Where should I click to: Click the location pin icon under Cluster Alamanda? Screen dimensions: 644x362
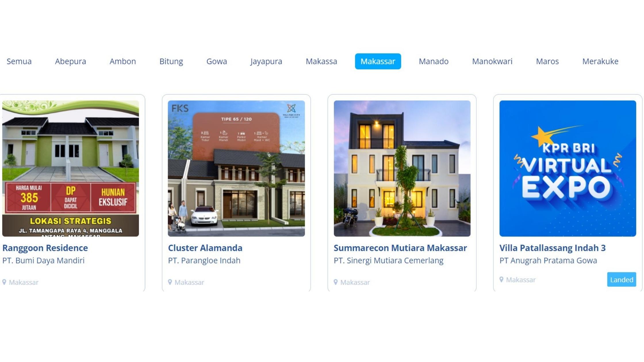coord(170,282)
